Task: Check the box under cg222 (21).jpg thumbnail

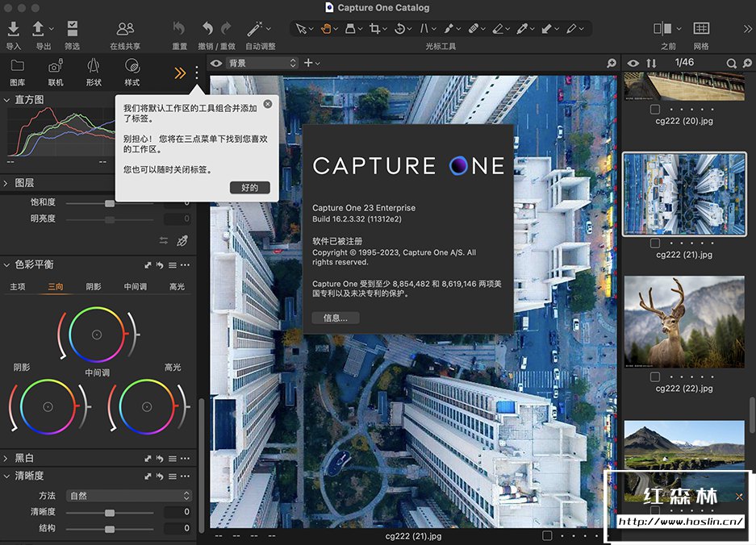Action: (x=655, y=243)
